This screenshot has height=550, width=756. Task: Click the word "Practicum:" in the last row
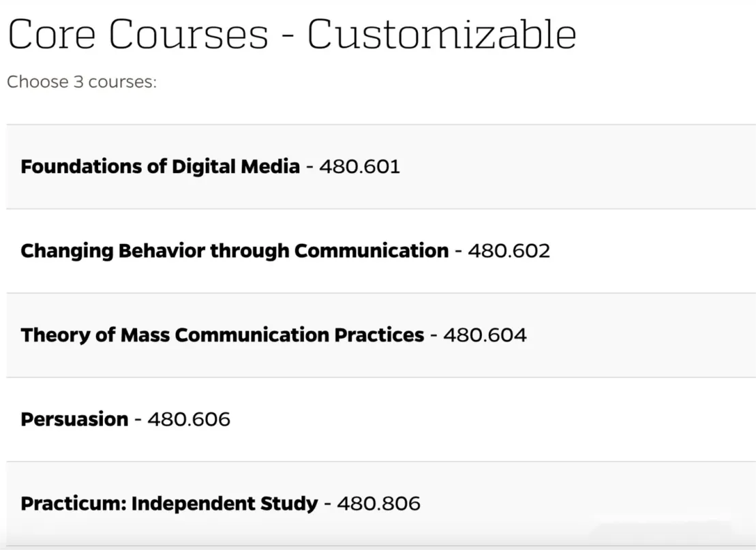tap(73, 504)
